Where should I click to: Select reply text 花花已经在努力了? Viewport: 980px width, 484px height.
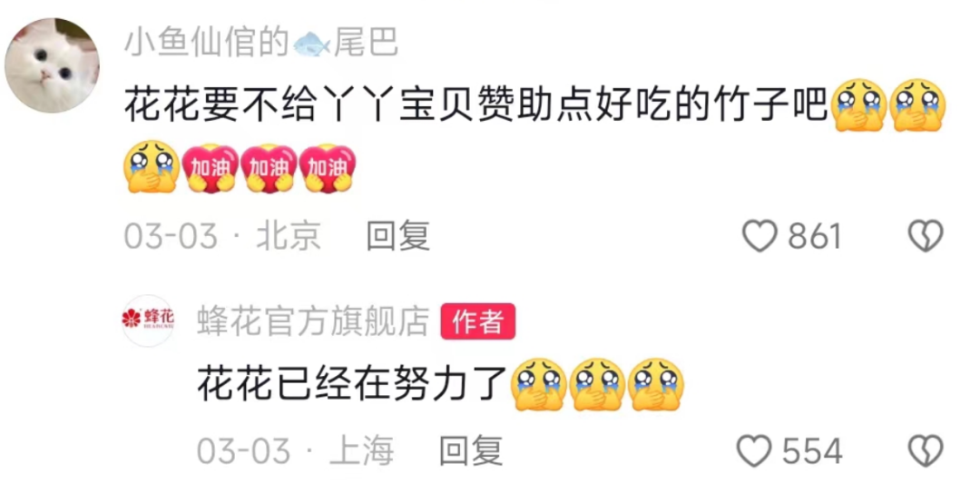coord(352,384)
